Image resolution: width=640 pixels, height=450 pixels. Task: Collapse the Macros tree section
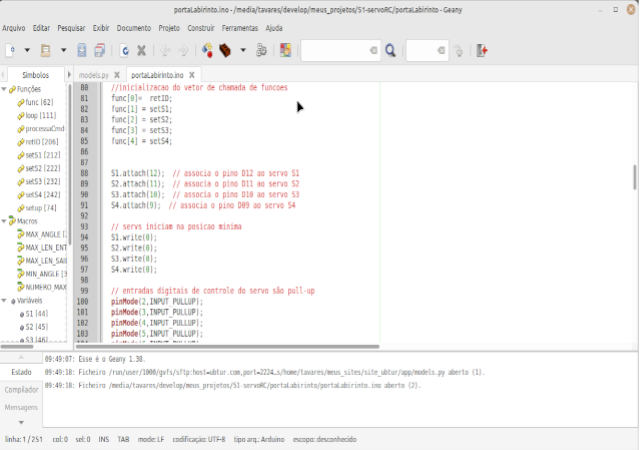pos(8,221)
